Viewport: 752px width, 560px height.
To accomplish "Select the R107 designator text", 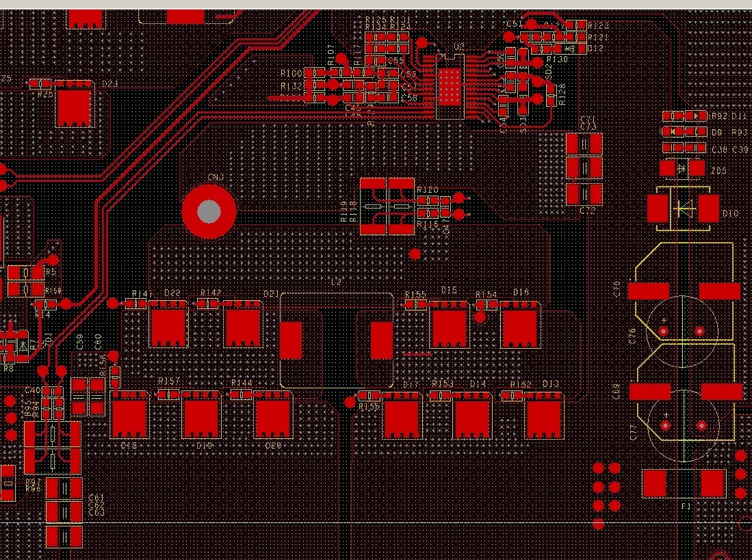I will (x=331, y=55).
